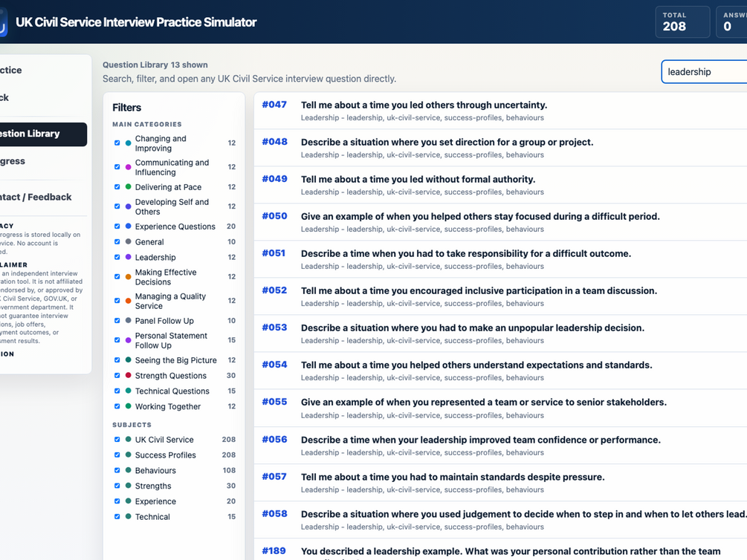Go to the Practice sidebar item

[43, 70]
